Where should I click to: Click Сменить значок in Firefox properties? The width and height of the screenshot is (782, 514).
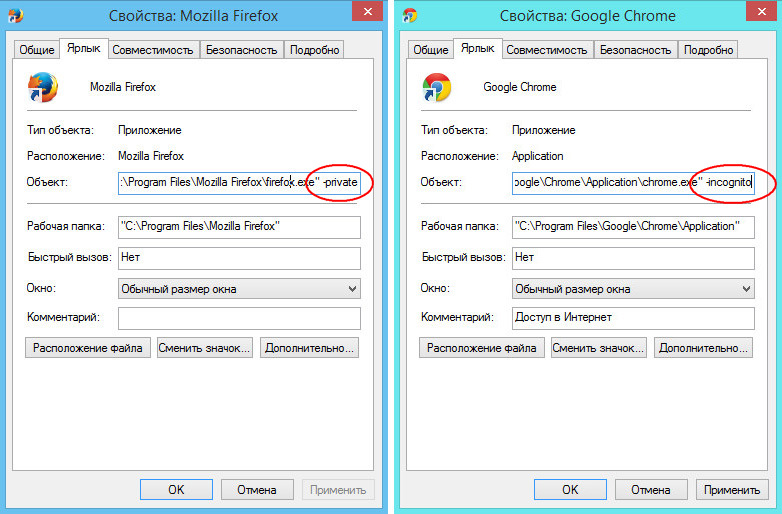coord(204,348)
